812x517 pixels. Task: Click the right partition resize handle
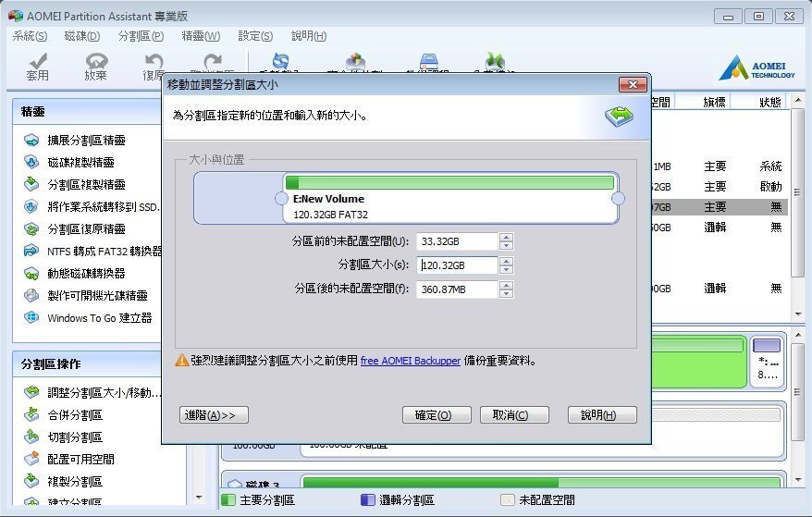619,199
